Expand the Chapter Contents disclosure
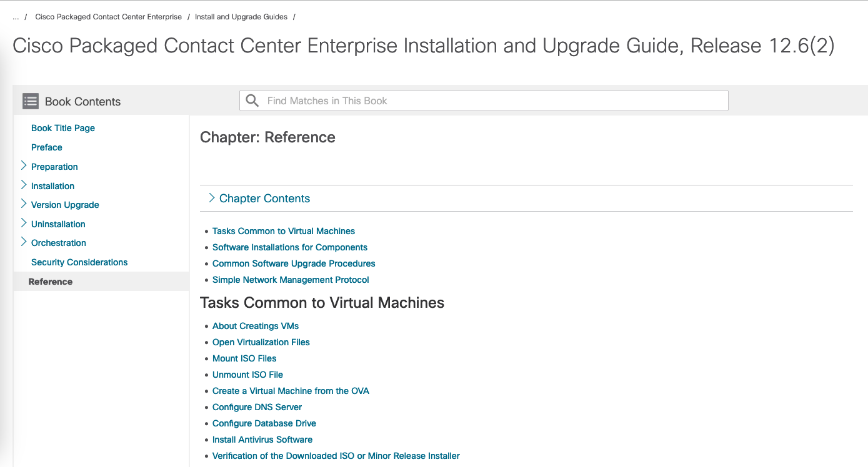The image size is (868, 467). (212, 198)
